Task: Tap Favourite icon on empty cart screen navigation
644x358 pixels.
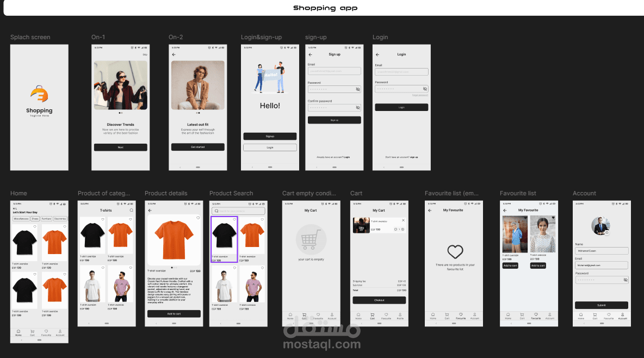Action: point(318,316)
